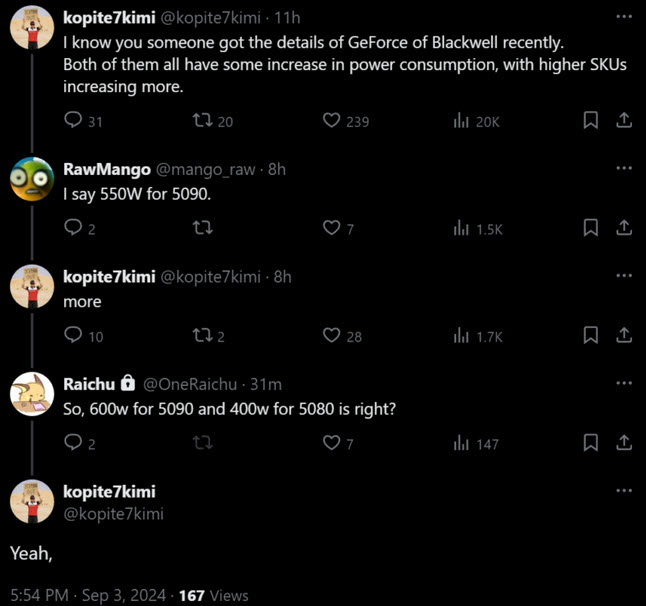646x606 pixels.
Task: Open more options on Raichu's tweet
Action: click(624, 383)
